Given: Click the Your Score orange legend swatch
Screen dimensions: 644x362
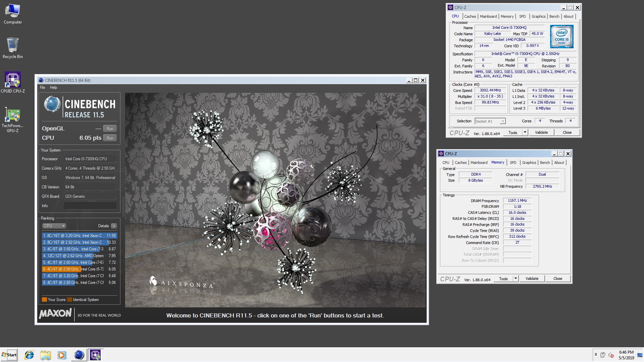Looking at the screenshot, I should 44,300.
